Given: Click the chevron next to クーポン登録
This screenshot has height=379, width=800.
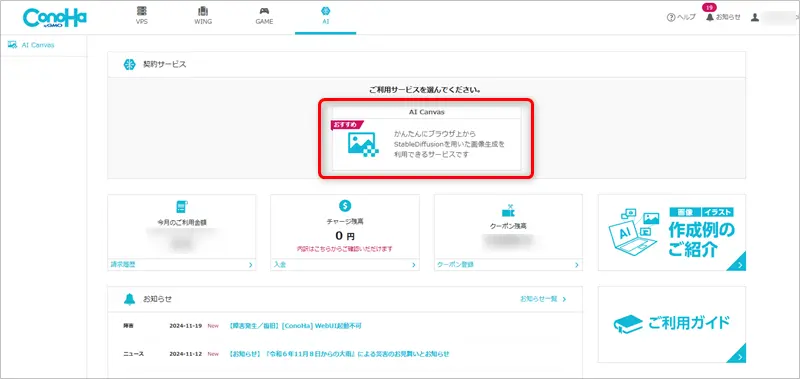Looking at the screenshot, I should click(577, 265).
